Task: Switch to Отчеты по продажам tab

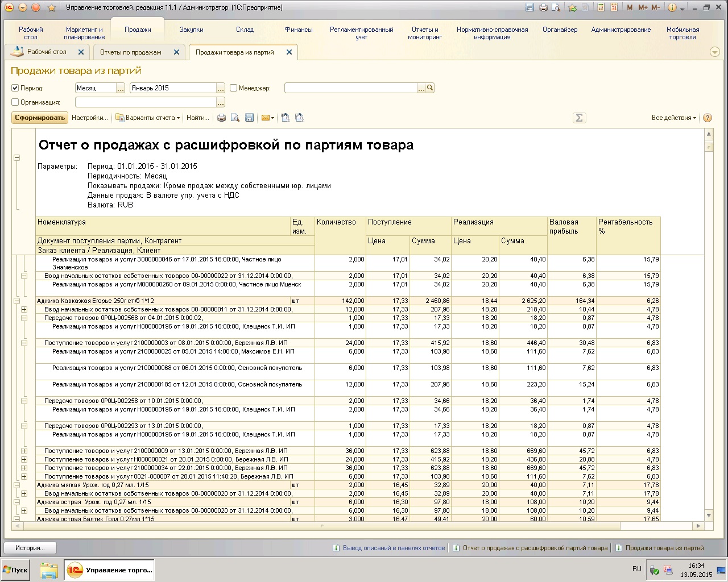Action: [x=131, y=52]
